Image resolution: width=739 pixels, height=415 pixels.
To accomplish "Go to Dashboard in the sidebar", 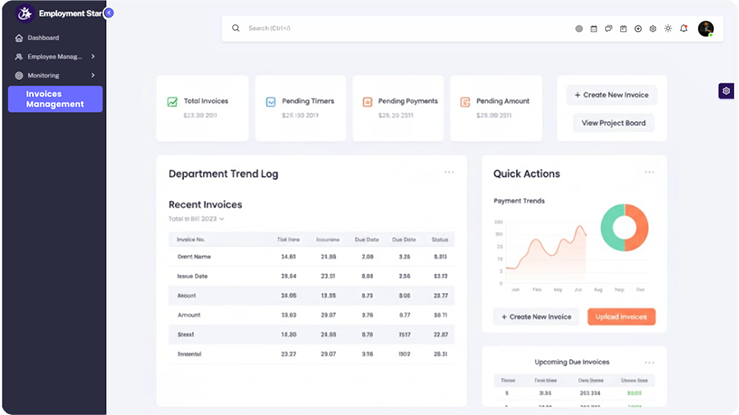I will (43, 38).
